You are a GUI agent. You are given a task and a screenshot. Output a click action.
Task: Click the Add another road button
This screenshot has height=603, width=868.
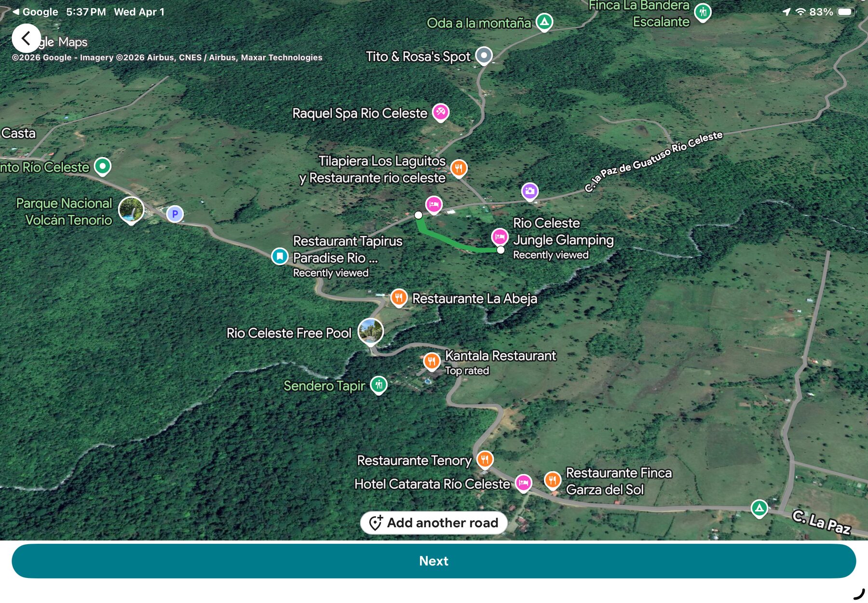pyautogui.click(x=434, y=523)
